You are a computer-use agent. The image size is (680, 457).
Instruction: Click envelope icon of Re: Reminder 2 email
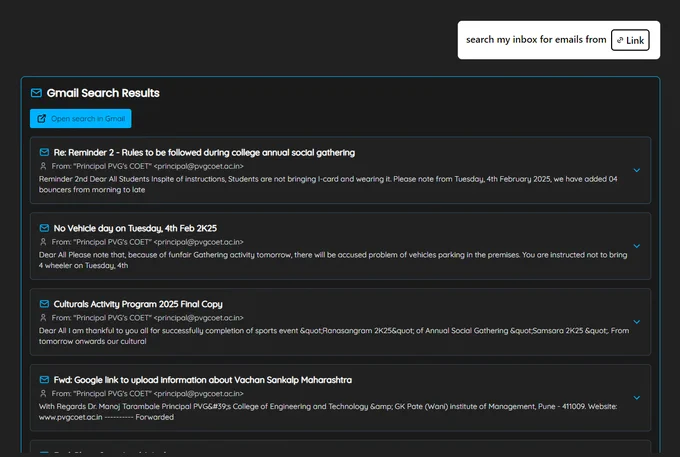pyautogui.click(x=44, y=152)
